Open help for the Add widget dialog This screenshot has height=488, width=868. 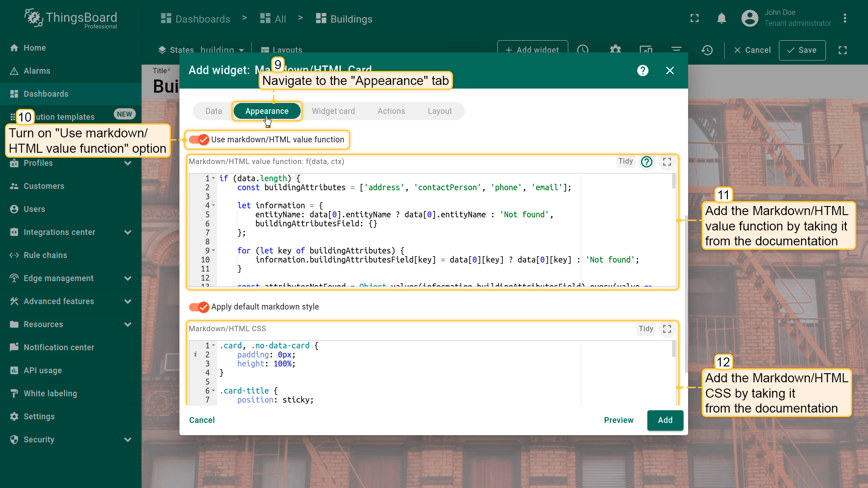[642, 70]
